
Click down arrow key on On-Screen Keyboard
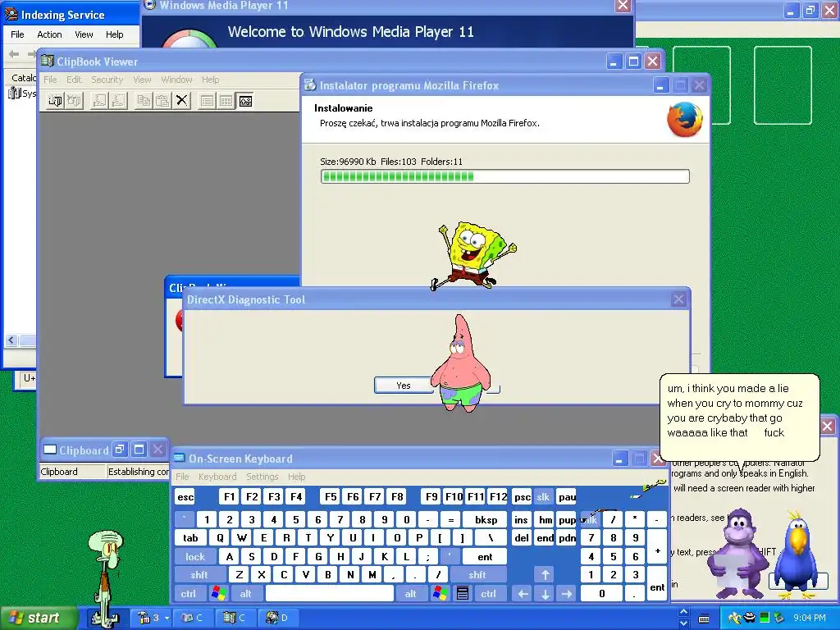(x=545, y=594)
